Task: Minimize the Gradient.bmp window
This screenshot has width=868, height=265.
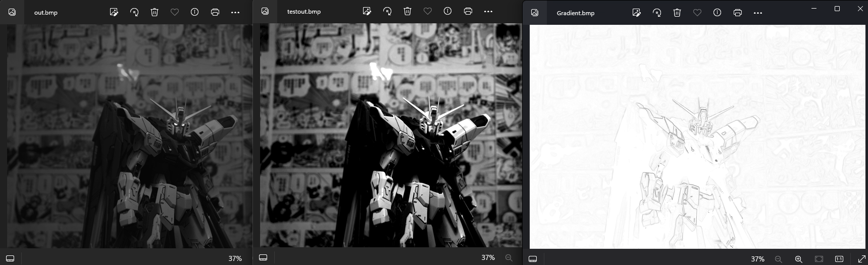Action: coord(814,9)
